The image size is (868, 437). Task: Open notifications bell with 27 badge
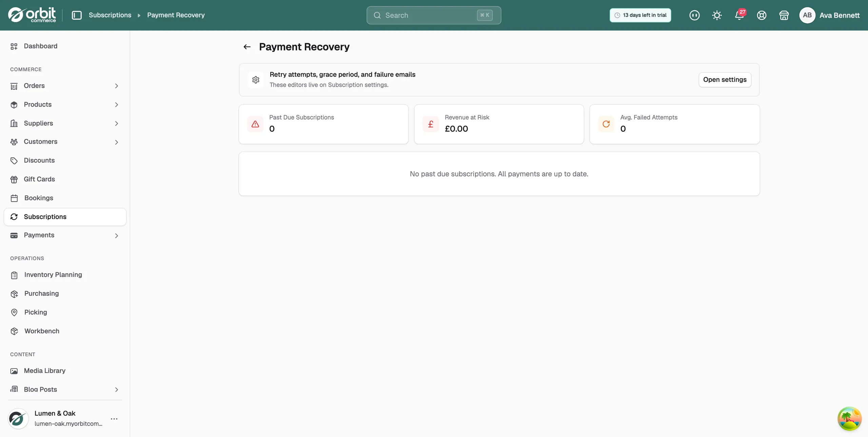tap(739, 15)
